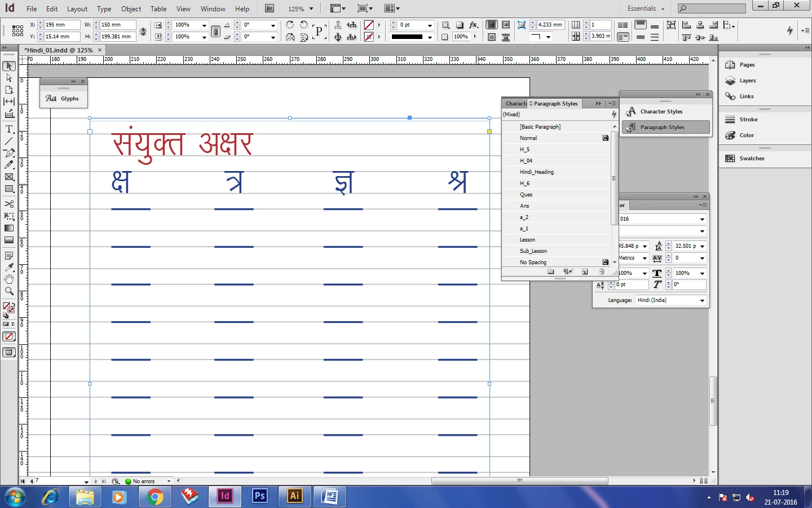Select the Pen tool
Image resolution: width=812 pixels, height=508 pixels.
point(9,153)
